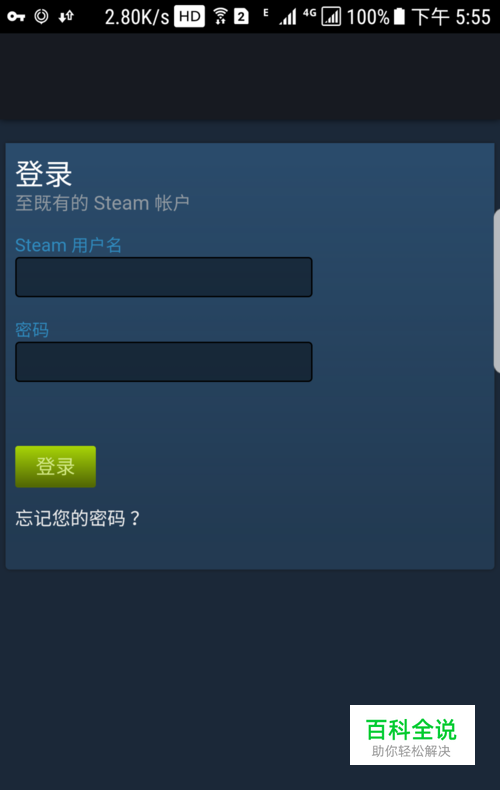Tap the 4G signal strength icon
The height and width of the screenshot is (790, 500).
click(323, 16)
